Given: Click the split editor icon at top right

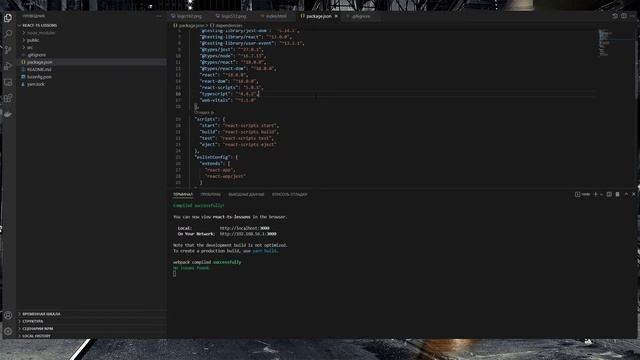Looking at the screenshot, I should (x=624, y=16).
